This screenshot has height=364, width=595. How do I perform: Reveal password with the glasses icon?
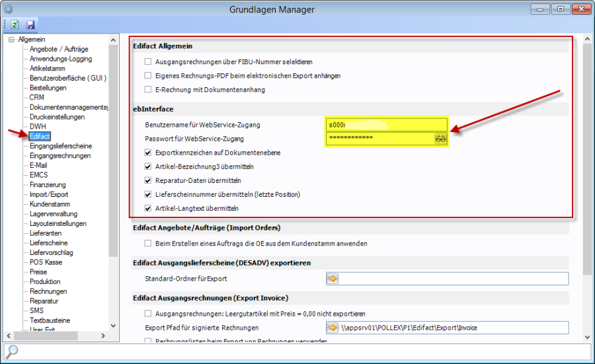point(440,138)
